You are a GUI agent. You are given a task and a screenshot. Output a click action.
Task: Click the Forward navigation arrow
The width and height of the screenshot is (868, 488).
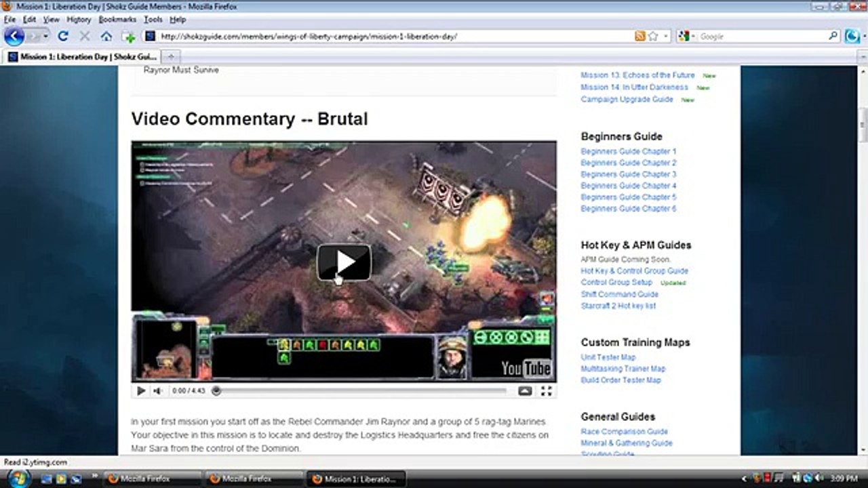point(33,36)
